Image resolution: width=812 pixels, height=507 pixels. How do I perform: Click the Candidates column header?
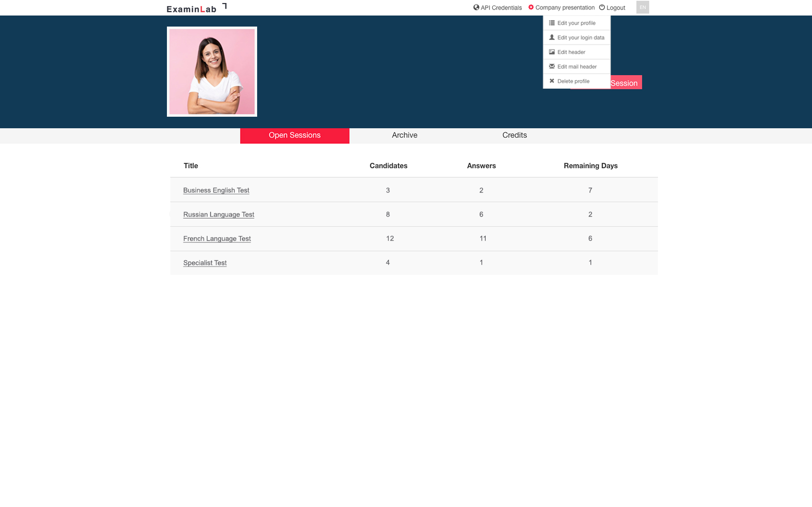pyautogui.click(x=388, y=166)
